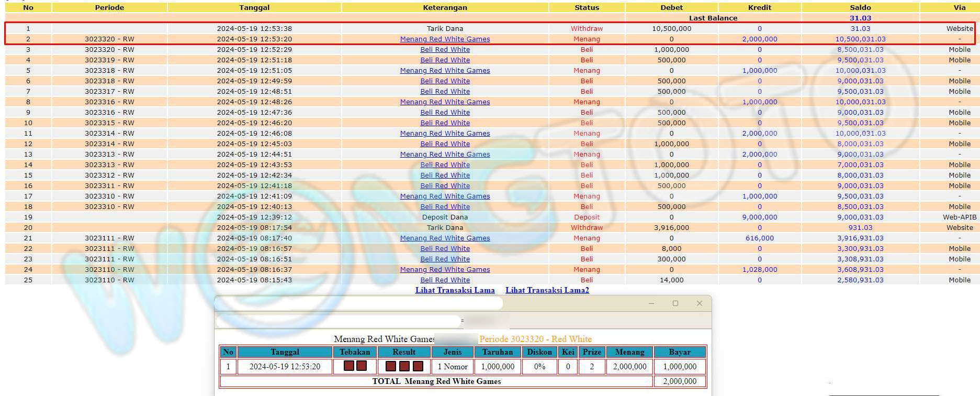Click first red square under Result

tap(390, 366)
